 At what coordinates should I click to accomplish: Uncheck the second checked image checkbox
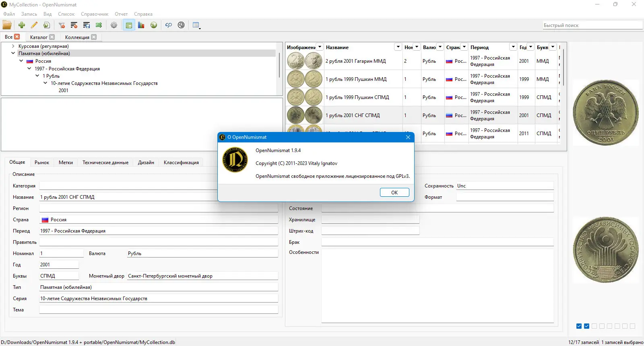pyautogui.click(x=586, y=326)
